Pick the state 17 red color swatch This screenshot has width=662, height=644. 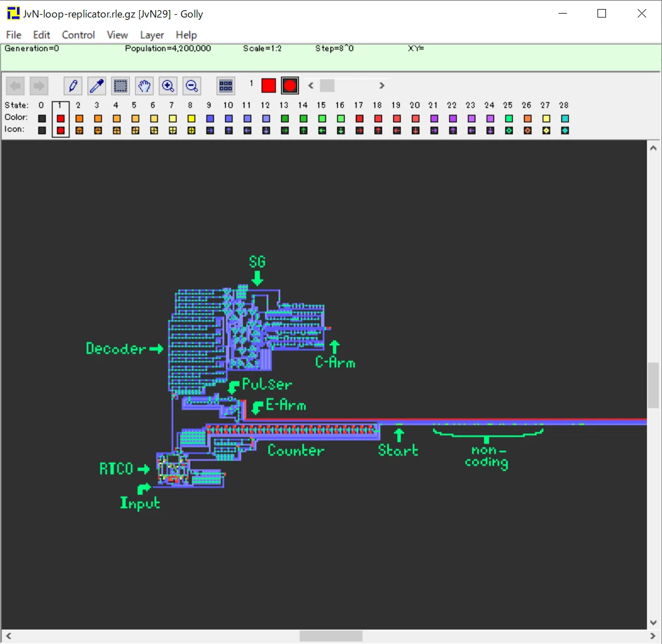click(x=360, y=119)
